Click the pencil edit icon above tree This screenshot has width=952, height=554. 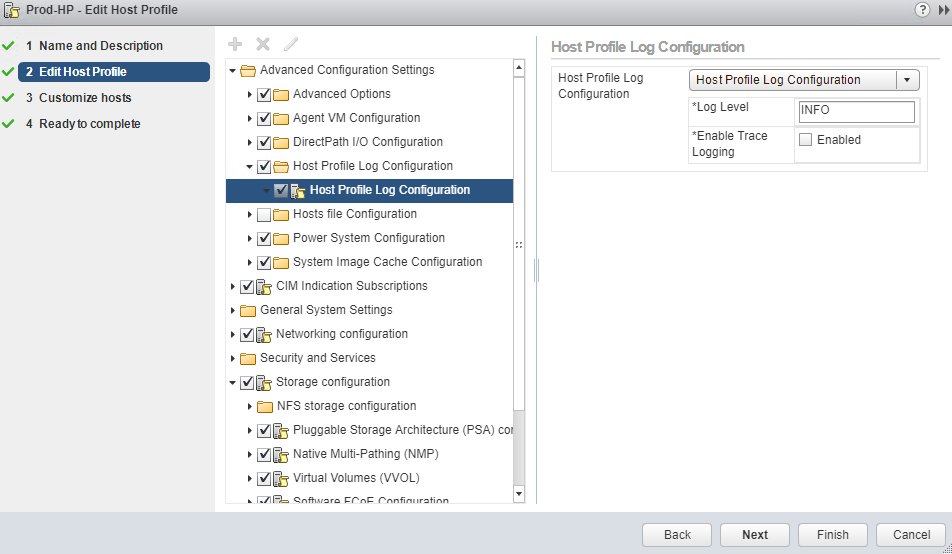291,44
